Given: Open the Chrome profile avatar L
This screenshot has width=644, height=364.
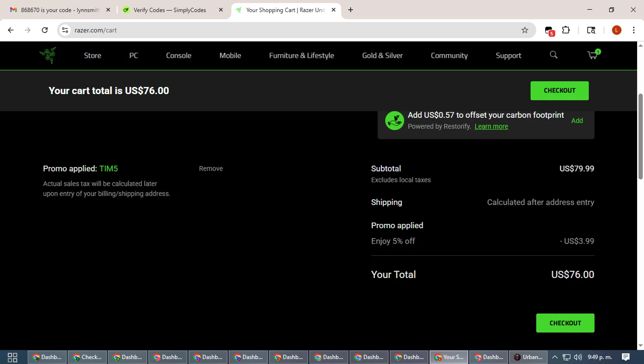Looking at the screenshot, I should [617, 30].
